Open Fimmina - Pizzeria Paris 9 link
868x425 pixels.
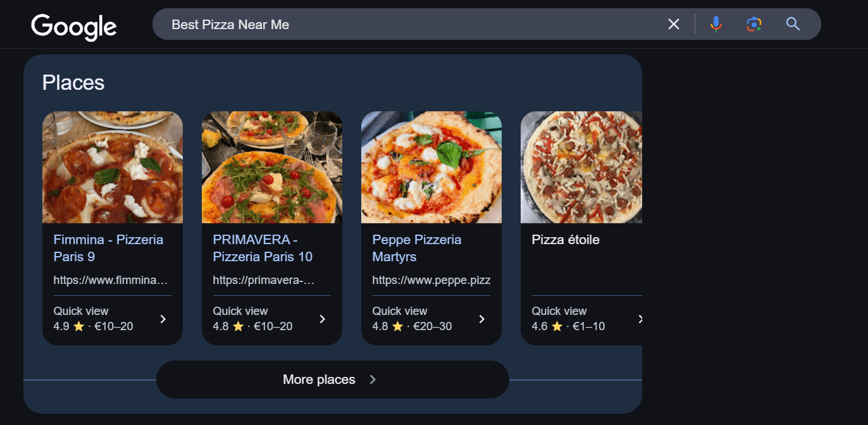point(108,248)
